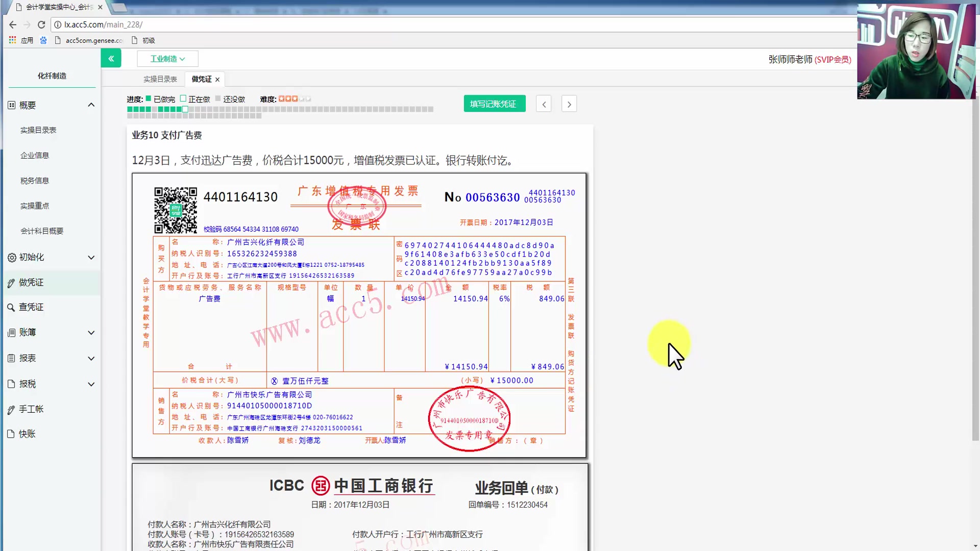This screenshot has width=980, height=551.
Task: Open the apps grid bookmark icon
Action: click(12, 40)
